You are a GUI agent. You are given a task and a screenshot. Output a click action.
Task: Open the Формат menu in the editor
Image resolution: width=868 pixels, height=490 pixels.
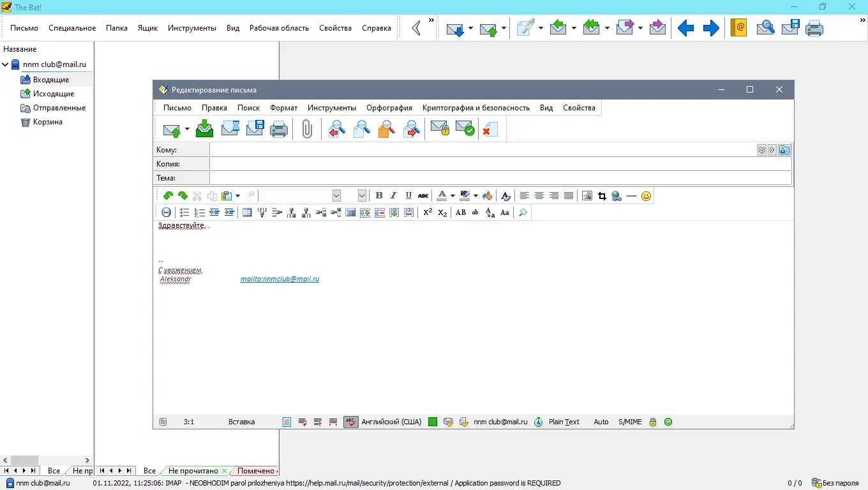(x=283, y=108)
